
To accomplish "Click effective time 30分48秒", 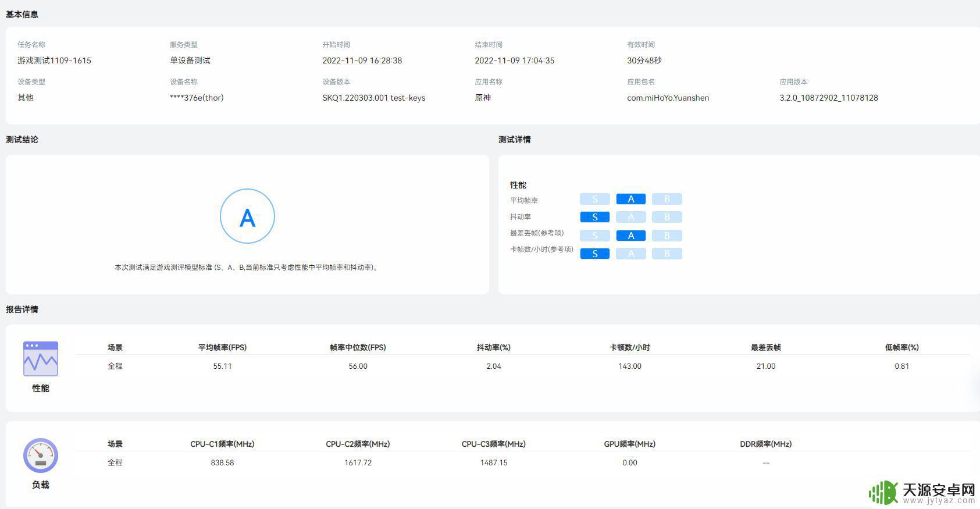I will tap(644, 60).
